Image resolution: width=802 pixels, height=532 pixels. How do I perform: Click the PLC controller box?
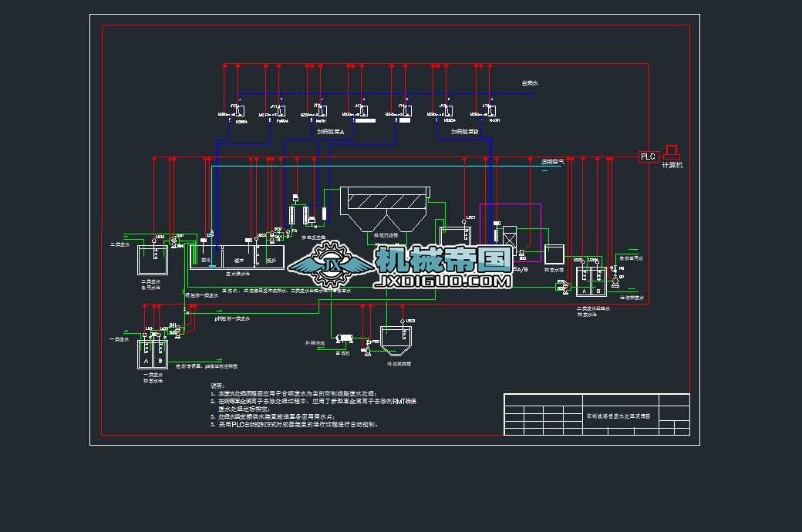coord(648,157)
